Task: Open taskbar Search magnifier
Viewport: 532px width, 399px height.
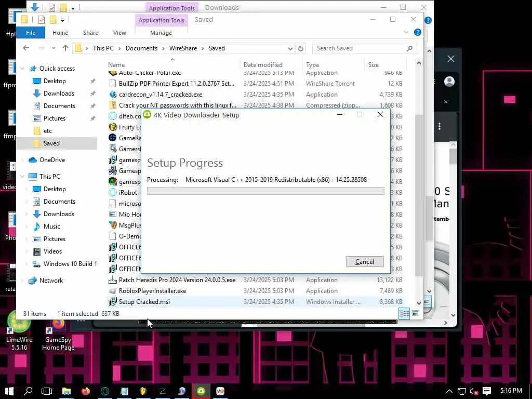Action: pos(28,391)
